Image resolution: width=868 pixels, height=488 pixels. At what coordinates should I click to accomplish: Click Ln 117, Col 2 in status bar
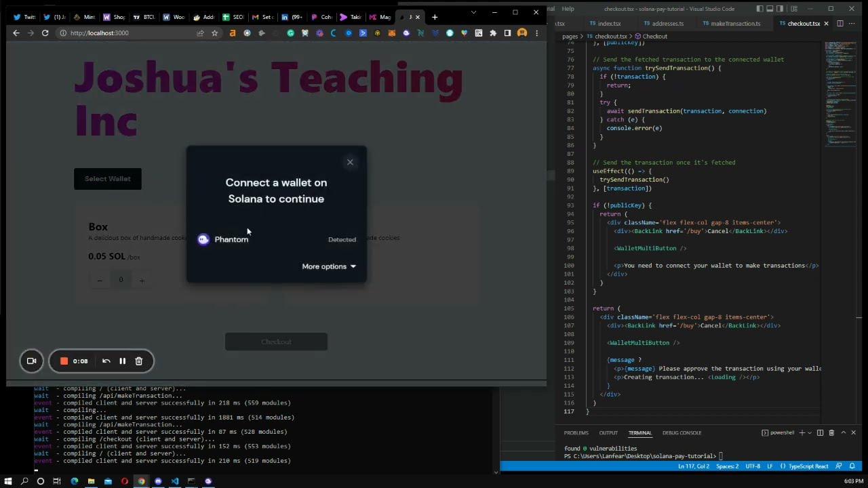(x=693, y=466)
